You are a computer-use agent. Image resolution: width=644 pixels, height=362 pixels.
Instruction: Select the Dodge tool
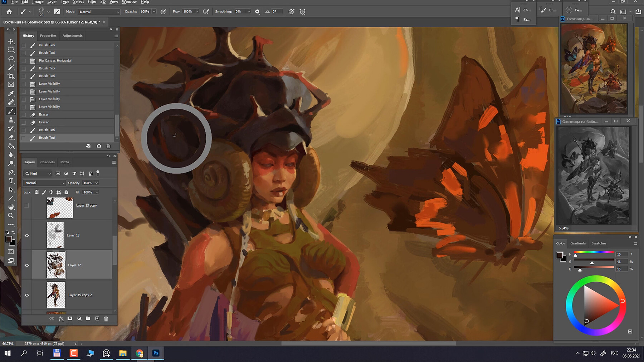tap(11, 163)
